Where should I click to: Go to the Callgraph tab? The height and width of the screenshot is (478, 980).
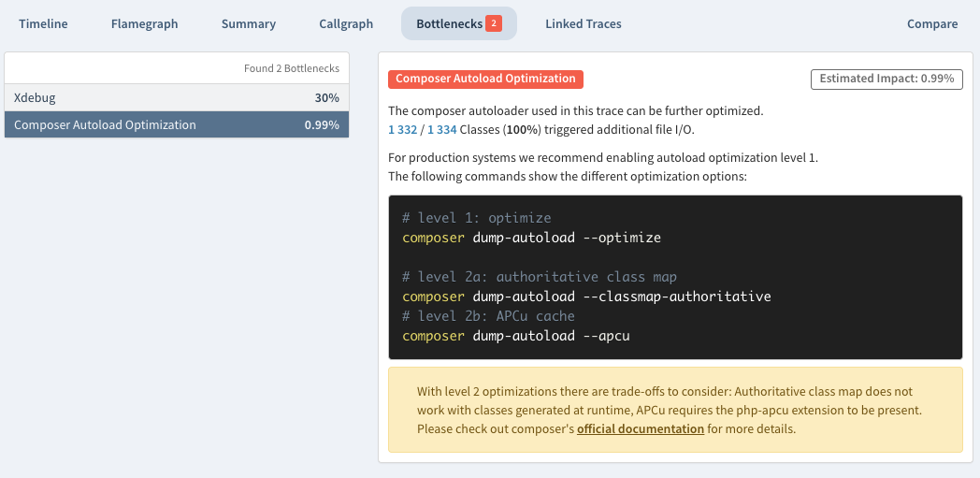346,23
